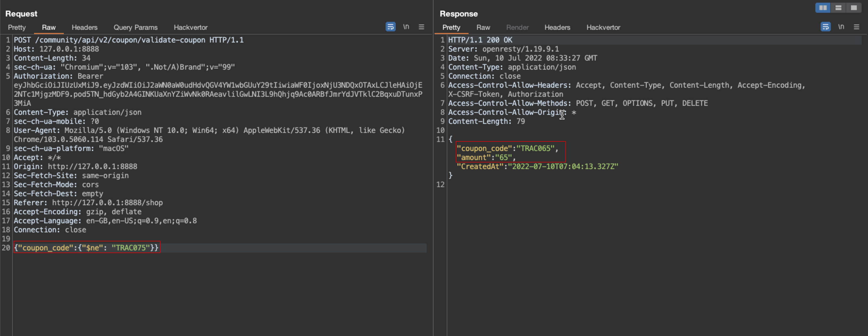Open Request panel hamburger options menu
The image size is (868, 336).
click(421, 27)
